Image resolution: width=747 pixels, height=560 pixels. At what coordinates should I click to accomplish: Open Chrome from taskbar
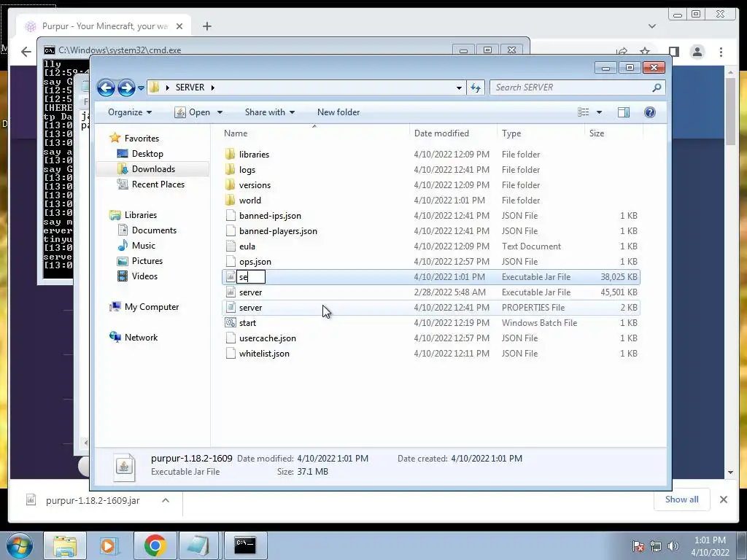tap(155, 545)
